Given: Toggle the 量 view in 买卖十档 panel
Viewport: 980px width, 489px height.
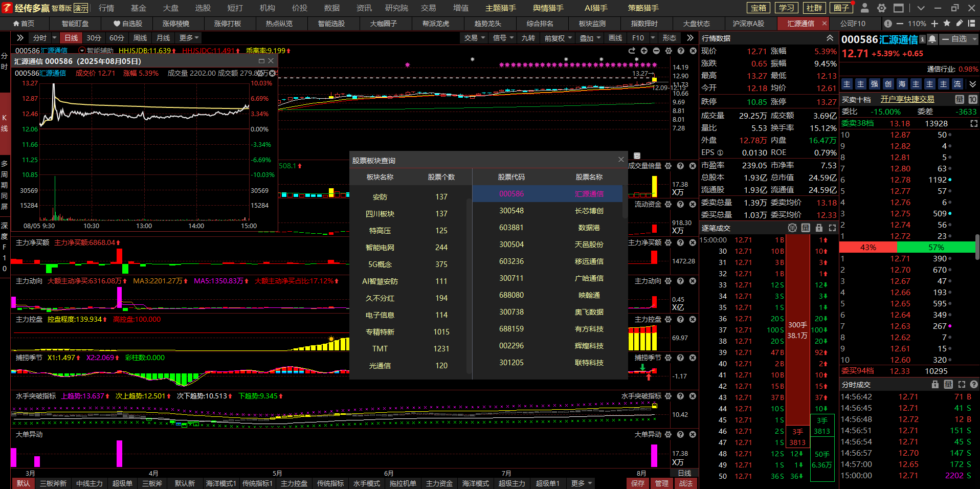Looking at the screenshot, I should coord(960,99).
